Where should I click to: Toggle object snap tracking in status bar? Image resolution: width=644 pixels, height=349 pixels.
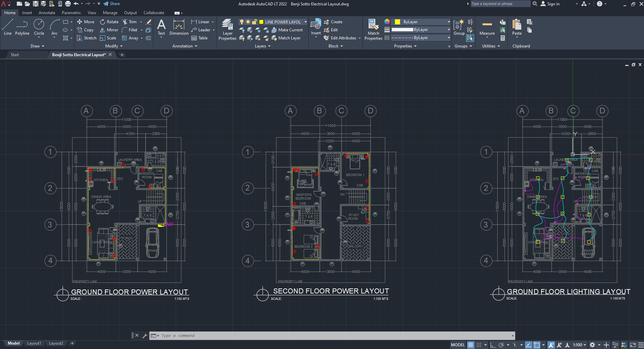529,345
